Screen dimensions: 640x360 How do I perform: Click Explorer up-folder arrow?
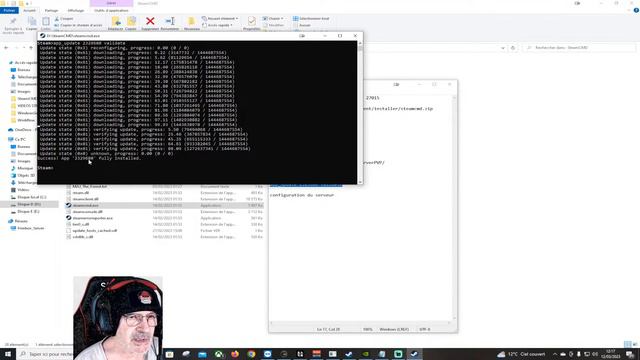31,48
